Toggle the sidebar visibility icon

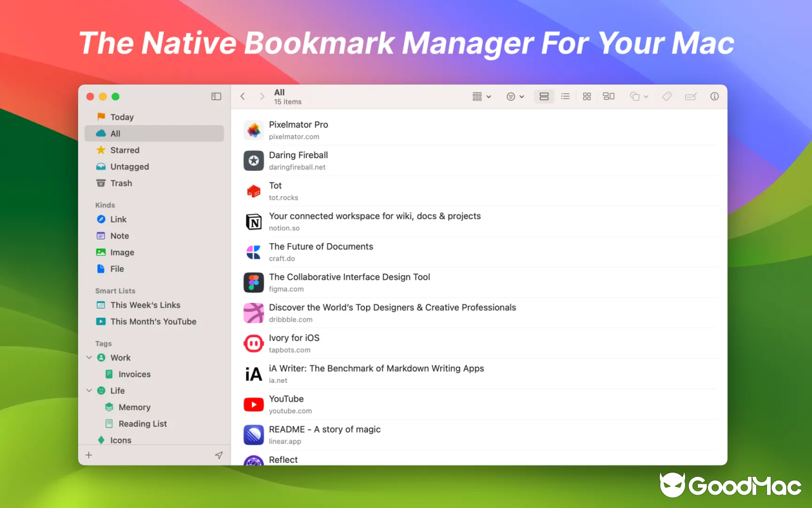(216, 96)
